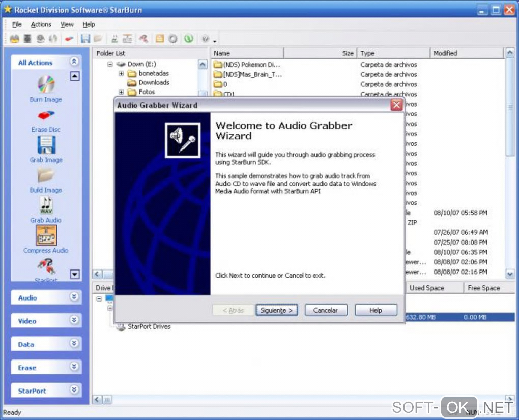Click the compress audio toolbar icon
519x420 pixels.
[x=127, y=39]
